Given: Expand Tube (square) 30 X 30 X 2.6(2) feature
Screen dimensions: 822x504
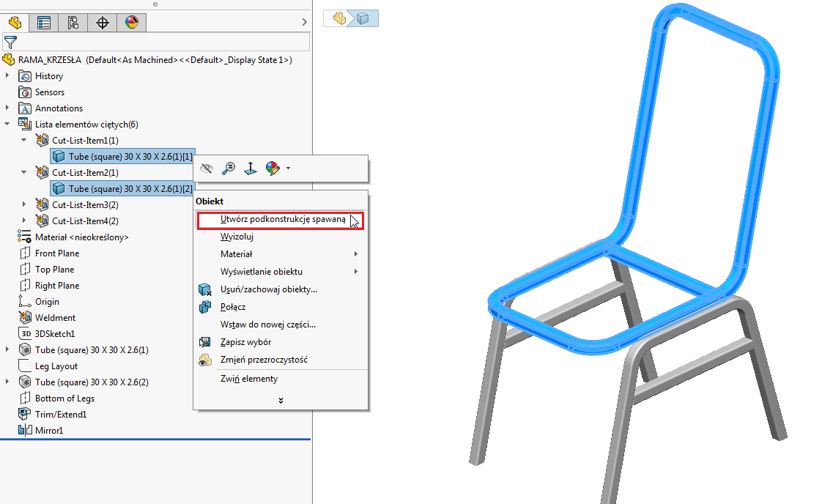Looking at the screenshot, I should pyautogui.click(x=7, y=382).
